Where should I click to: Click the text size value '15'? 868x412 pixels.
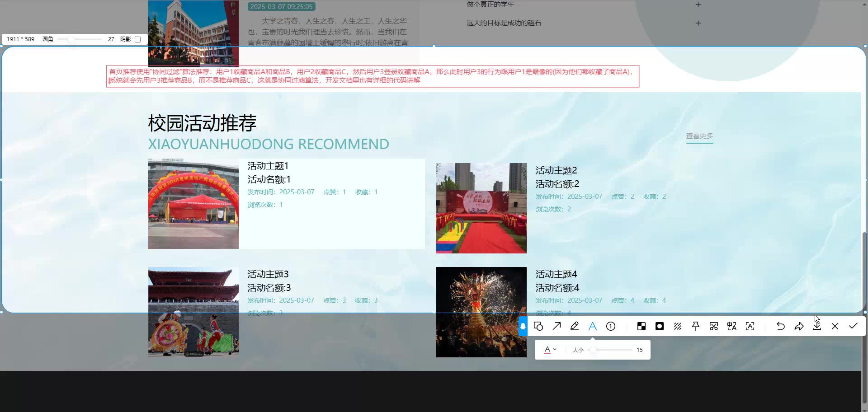pos(640,350)
